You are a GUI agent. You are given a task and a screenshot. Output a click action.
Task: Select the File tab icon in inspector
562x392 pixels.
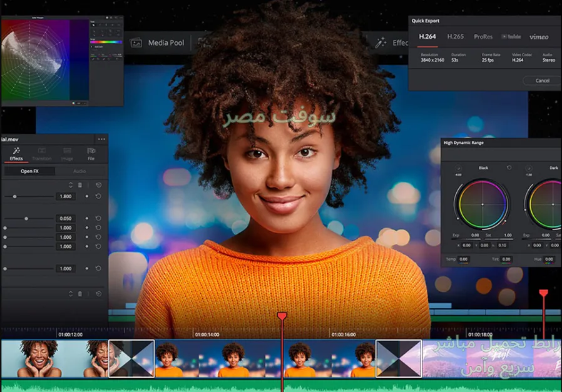[91, 151]
